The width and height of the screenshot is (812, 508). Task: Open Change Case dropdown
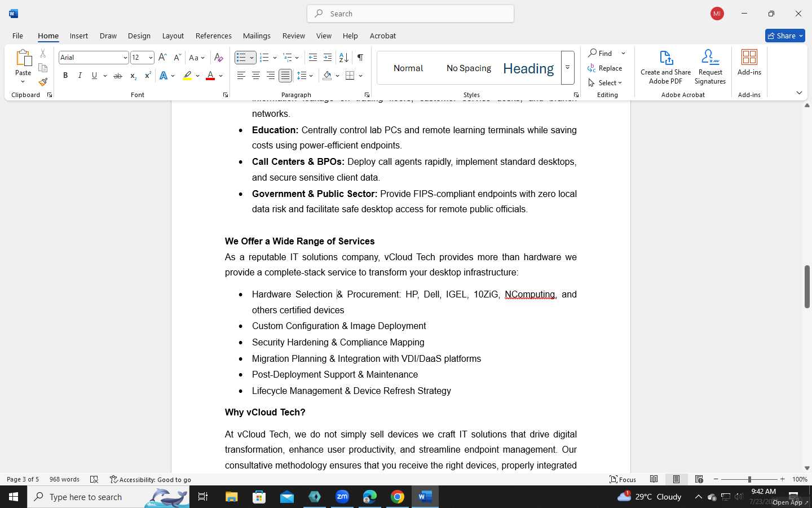(x=197, y=58)
